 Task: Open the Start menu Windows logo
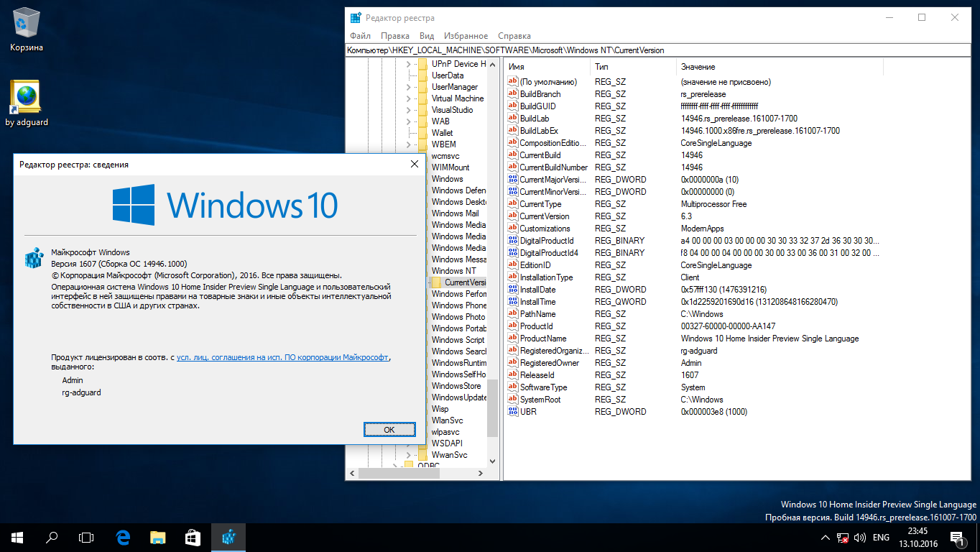(17, 537)
